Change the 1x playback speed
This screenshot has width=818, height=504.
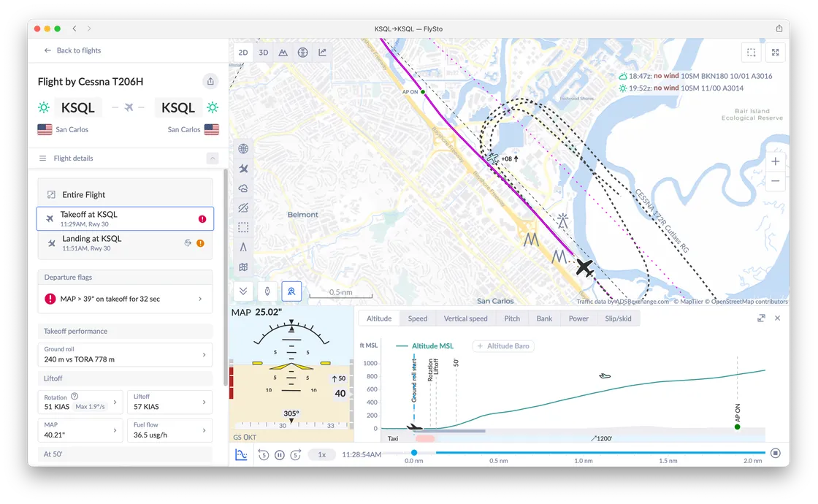click(322, 455)
